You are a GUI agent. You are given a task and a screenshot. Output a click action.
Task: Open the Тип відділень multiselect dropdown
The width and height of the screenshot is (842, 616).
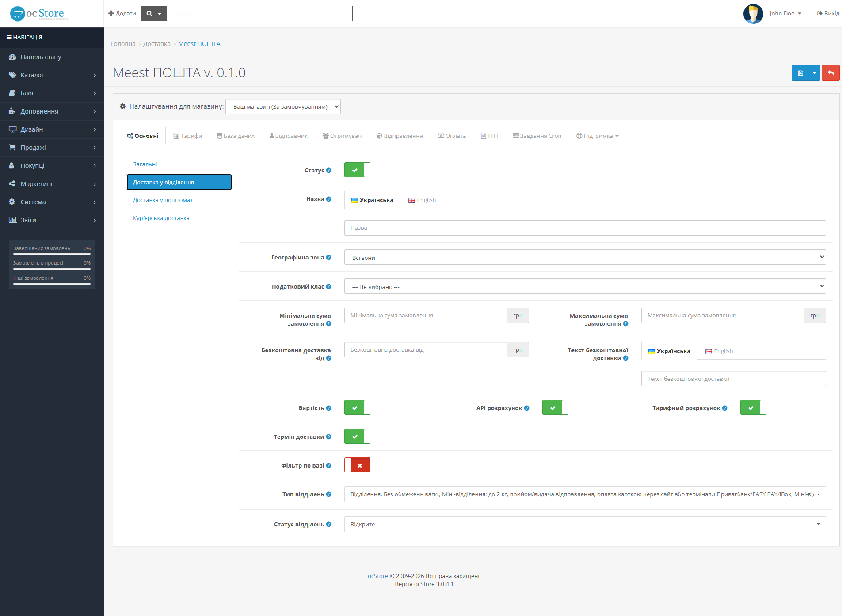pyautogui.click(x=585, y=494)
